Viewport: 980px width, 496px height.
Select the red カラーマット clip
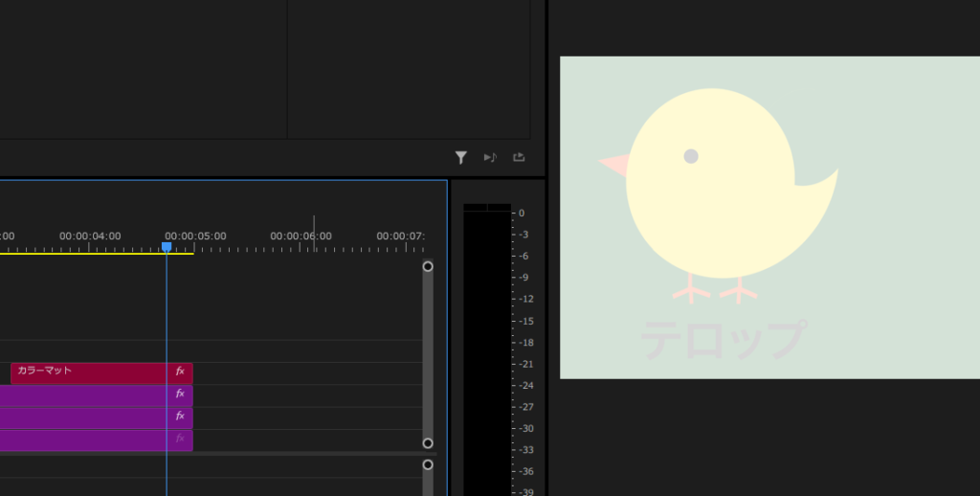(x=101, y=373)
